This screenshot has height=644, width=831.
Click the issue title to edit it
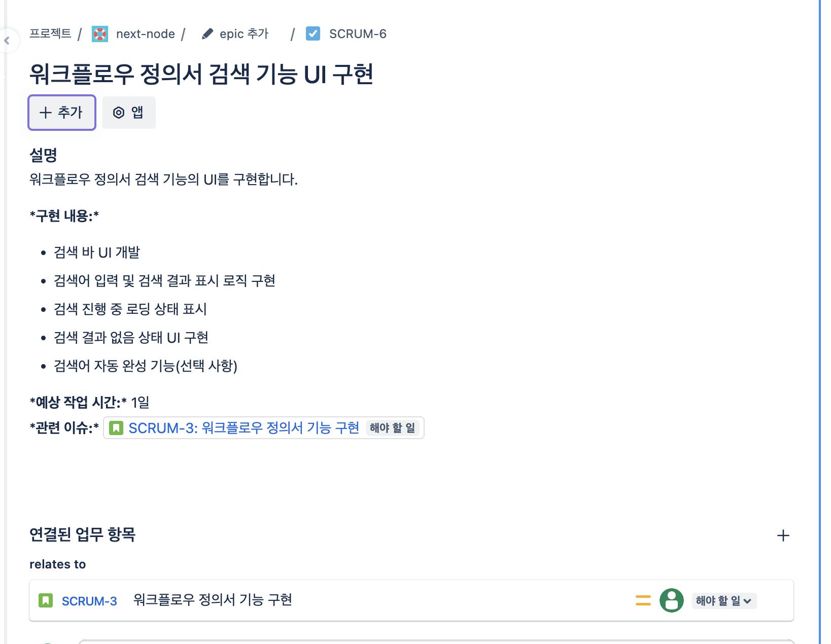pos(201,74)
